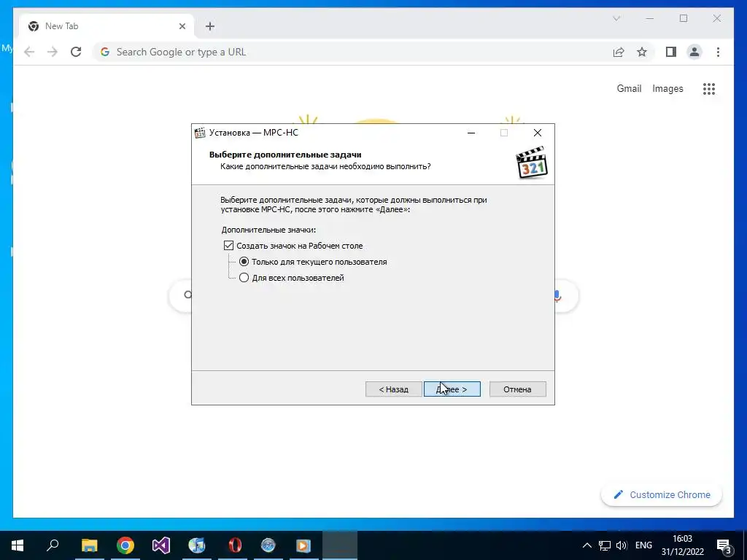This screenshot has width=747, height=560.
Task: Click the MPC-HC clapperboard logo in installer header
Action: (x=532, y=163)
